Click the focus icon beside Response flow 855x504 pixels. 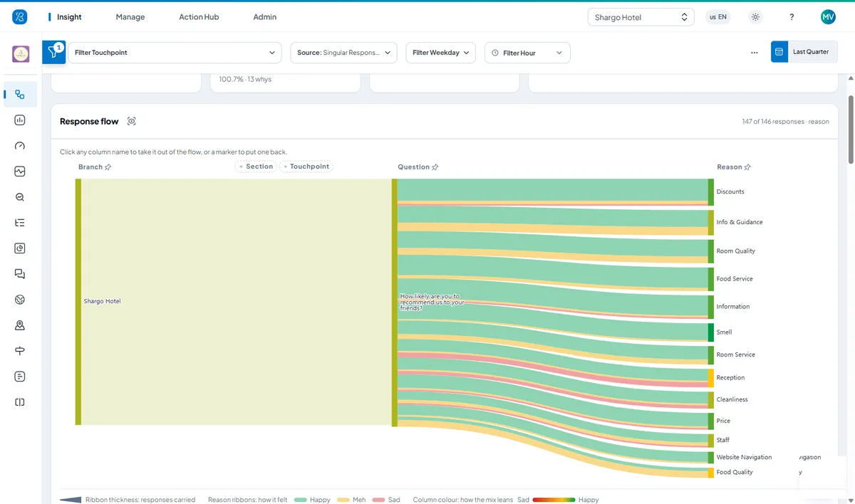131,122
